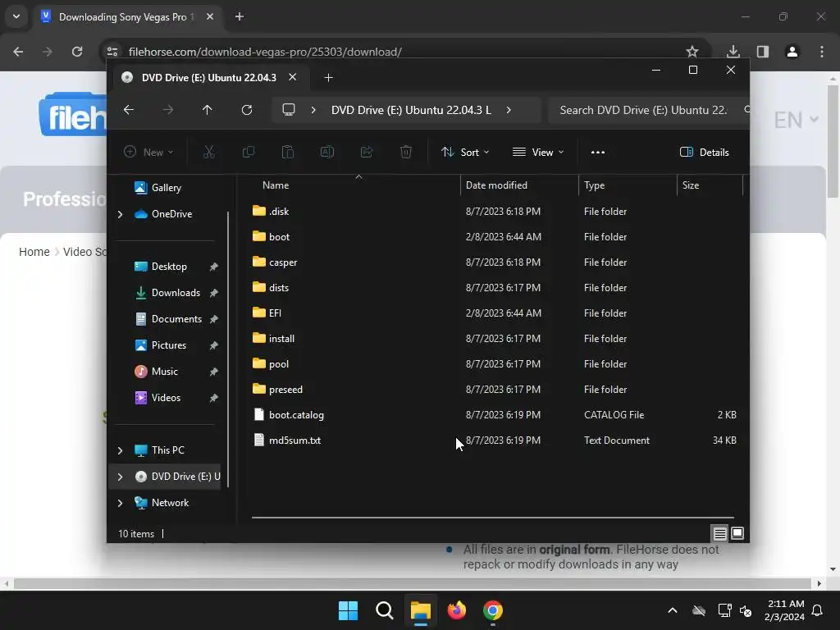
Task: Open Chrome three-dot menu
Action: pos(822,52)
